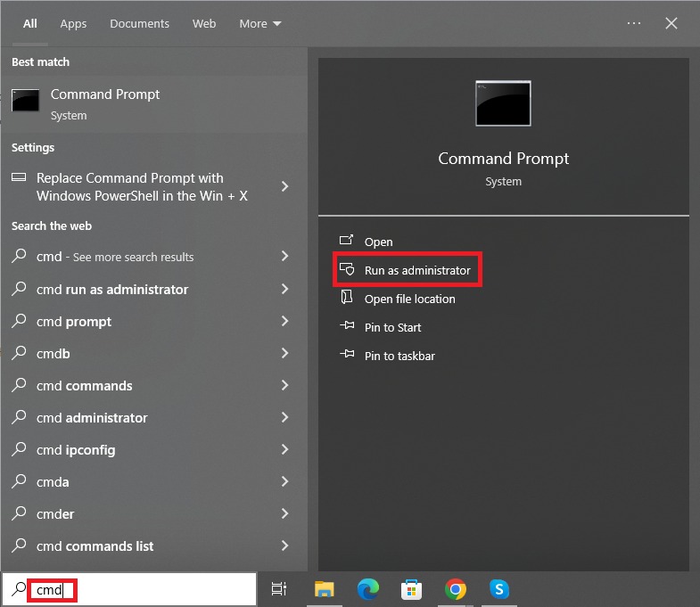Launch Microsoft Edge from the taskbar

367,589
